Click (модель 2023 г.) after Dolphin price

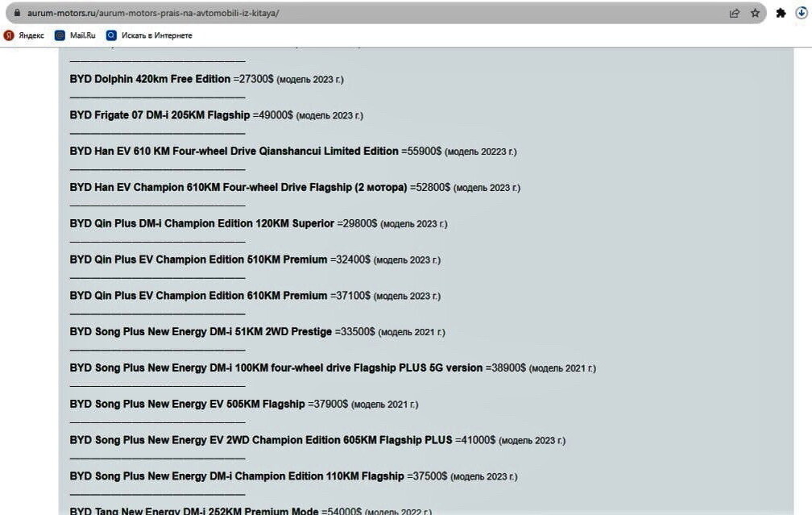pos(310,79)
